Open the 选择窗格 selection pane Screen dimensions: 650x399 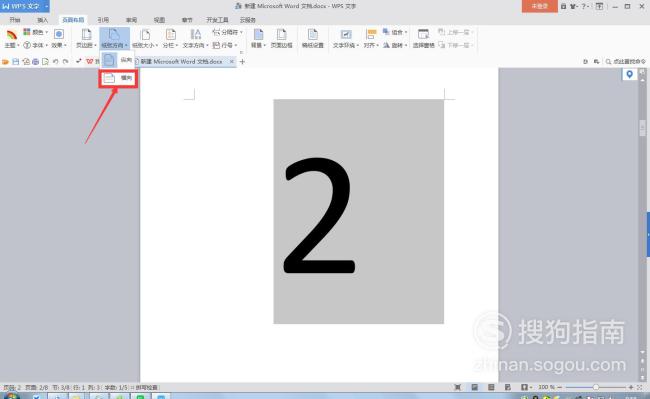coord(423,39)
